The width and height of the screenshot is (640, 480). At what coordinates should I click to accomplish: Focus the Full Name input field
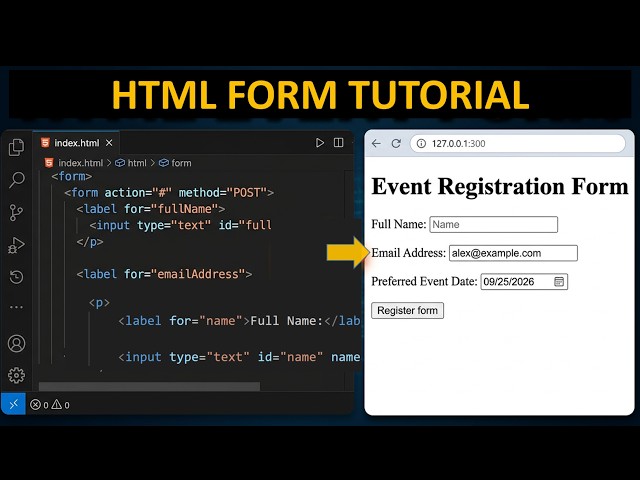[493, 224]
